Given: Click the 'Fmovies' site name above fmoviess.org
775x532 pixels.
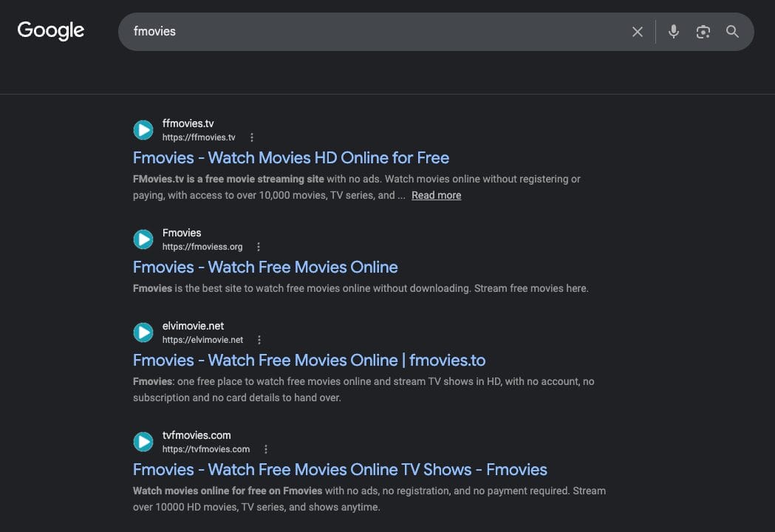Looking at the screenshot, I should click(x=182, y=233).
